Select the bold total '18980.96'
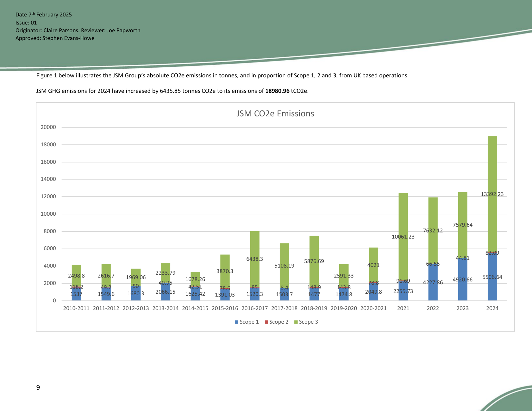The height and width of the screenshot is (411, 532). click(277, 91)
